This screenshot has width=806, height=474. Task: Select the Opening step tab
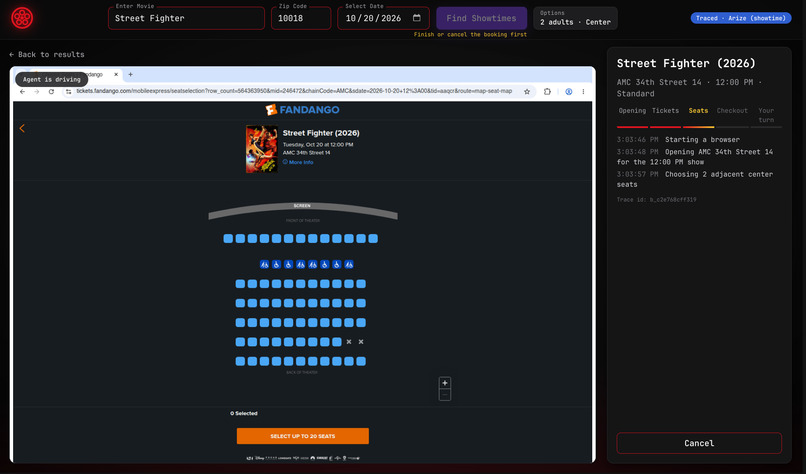632,111
